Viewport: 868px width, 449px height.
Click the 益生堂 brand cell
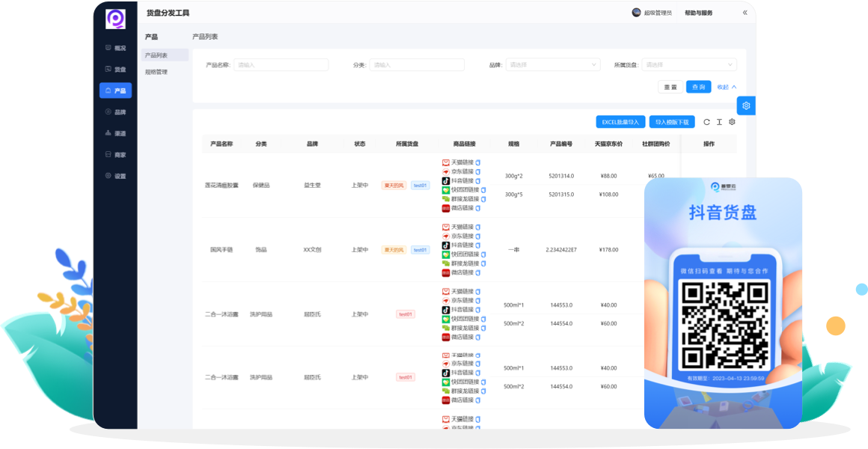(312, 186)
